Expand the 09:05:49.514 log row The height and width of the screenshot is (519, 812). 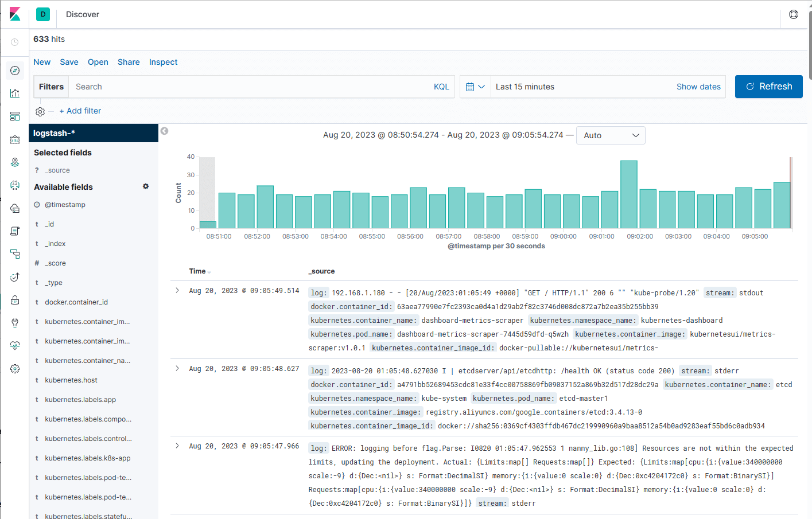(x=177, y=290)
